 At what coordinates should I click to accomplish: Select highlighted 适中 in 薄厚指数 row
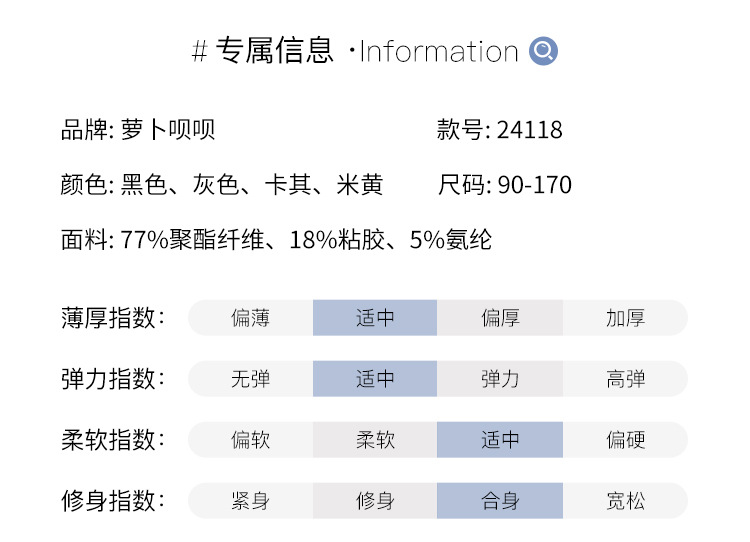pyautogui.click(x=375, y=318)
